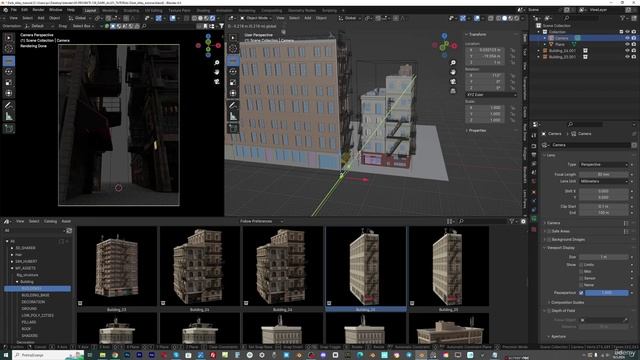The width and height of the screenshot is (640, 360).
Task: Click the zoom magnifier in the camera viewport
Action: [217, 62]
